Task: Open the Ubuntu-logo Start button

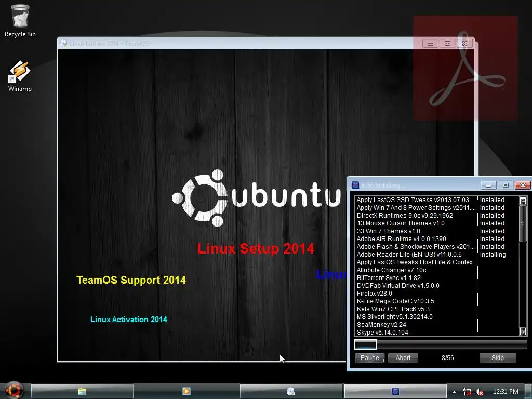Action: 14,390
